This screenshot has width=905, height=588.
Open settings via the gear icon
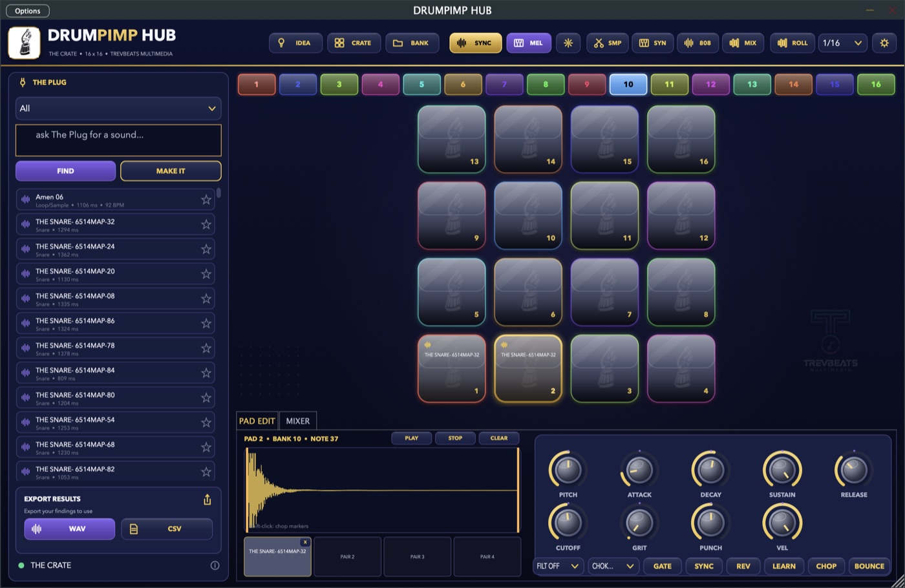point(884,43)
